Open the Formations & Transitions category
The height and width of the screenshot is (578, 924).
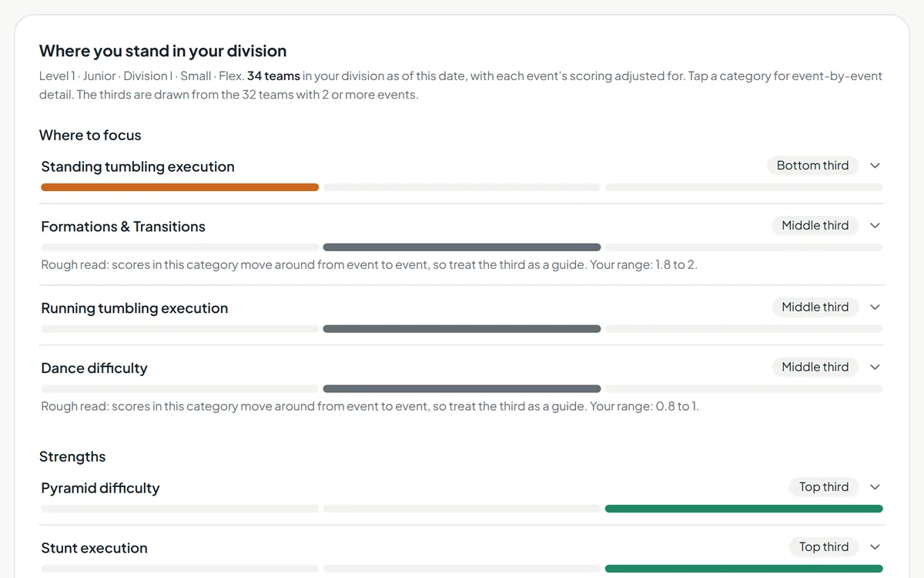tap(123, 227)
